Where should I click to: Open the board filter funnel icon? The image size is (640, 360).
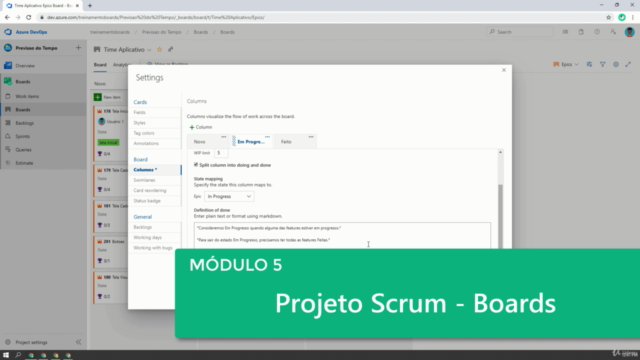pyautogui.click(x=602, y=64)
